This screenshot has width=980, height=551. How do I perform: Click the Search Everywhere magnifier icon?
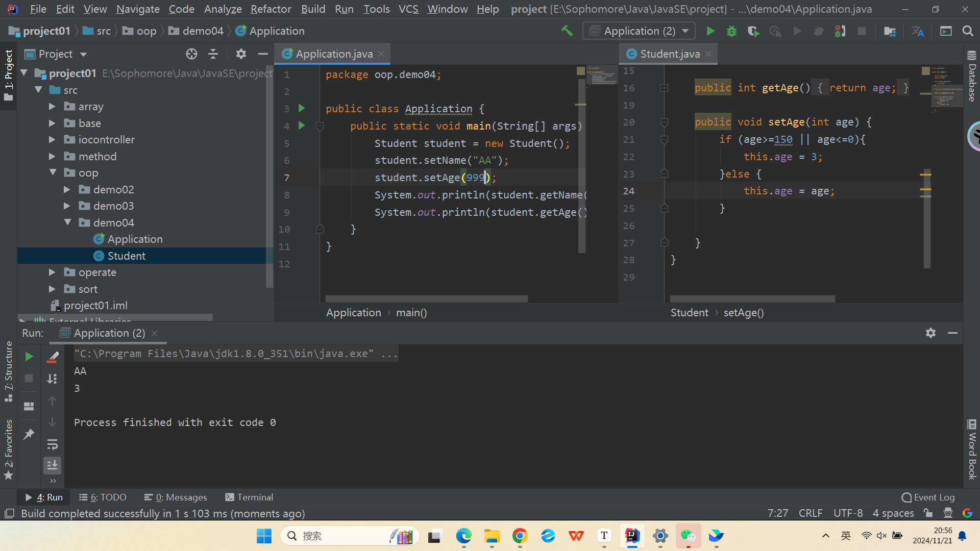tap(967, 31)
